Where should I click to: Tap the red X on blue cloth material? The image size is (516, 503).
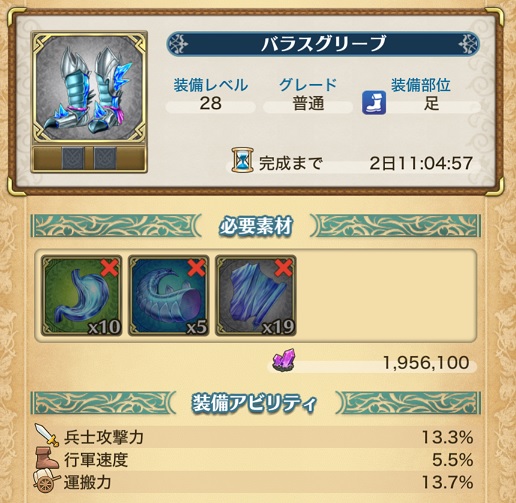click(x=284, y=268)
